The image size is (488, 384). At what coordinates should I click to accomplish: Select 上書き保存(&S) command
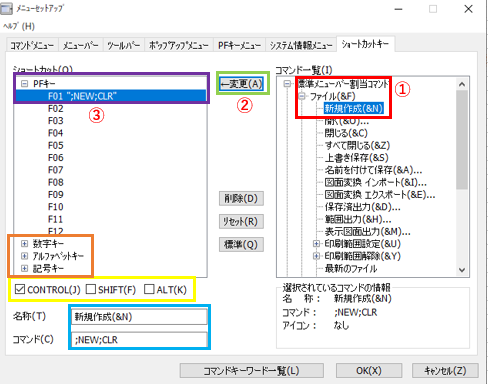357,158
